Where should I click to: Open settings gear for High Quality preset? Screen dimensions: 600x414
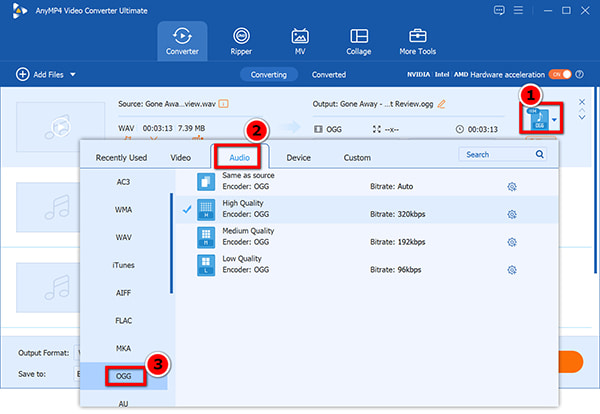point(512,214)
